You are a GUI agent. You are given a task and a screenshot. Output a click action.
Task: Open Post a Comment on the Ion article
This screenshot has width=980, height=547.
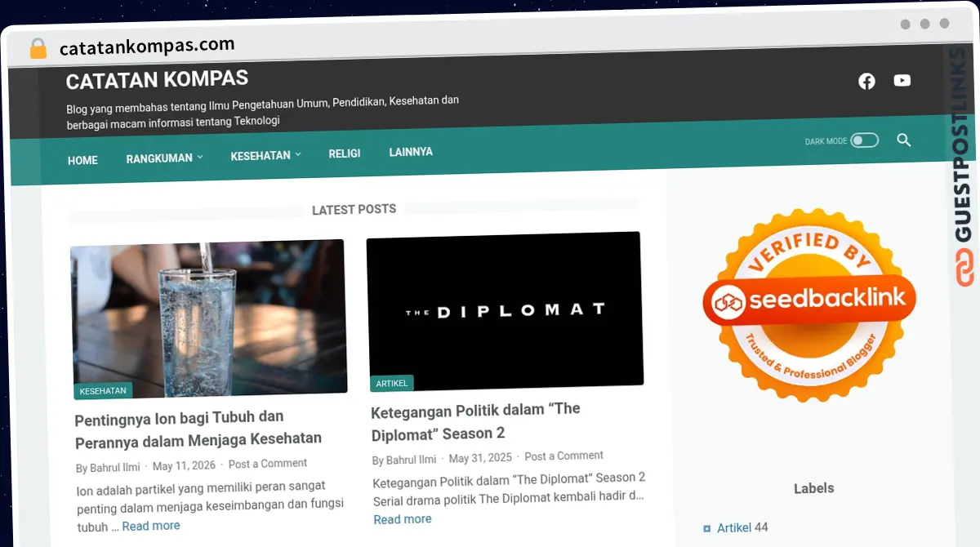(268, 464)
